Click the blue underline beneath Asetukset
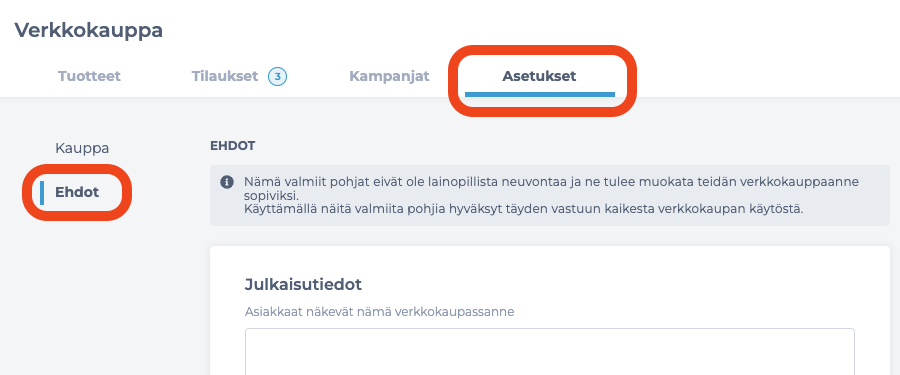 point(540,94)
